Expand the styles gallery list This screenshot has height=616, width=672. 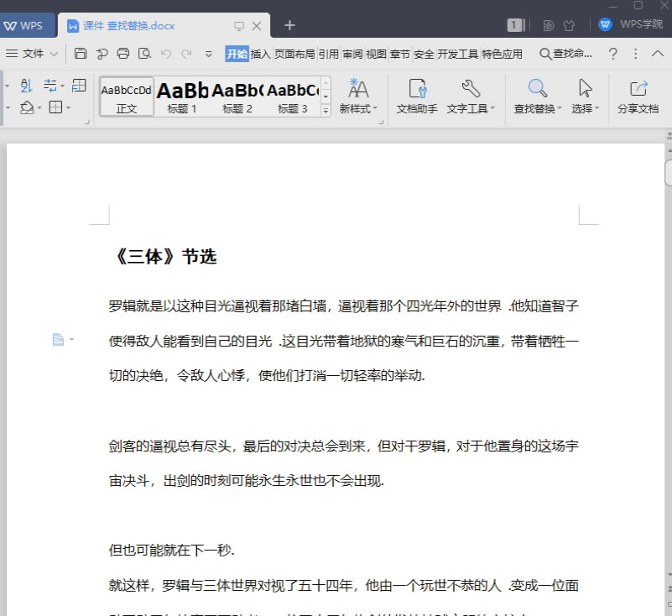(326, 108)
